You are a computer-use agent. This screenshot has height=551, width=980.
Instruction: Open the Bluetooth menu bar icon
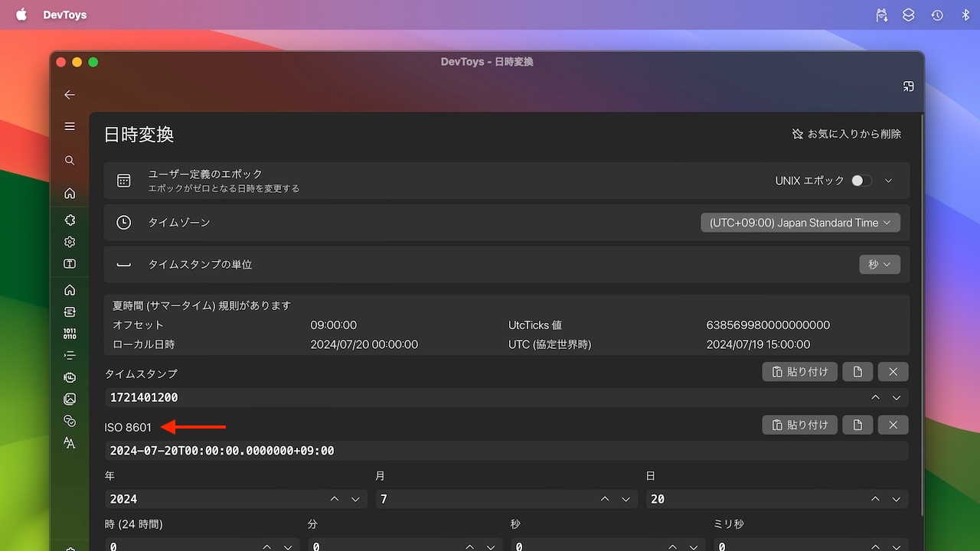point(965,15)
